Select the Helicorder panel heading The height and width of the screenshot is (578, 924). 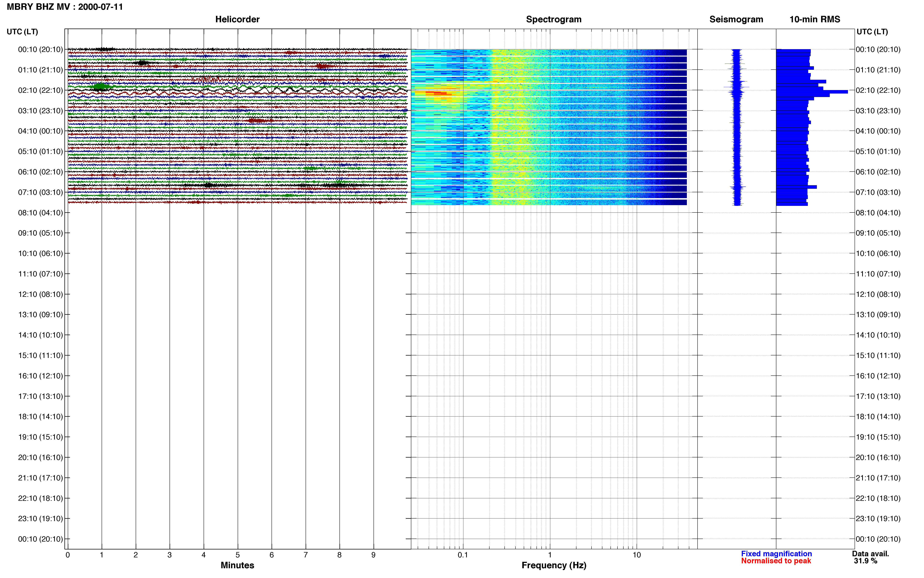click(x=237, y=19)
